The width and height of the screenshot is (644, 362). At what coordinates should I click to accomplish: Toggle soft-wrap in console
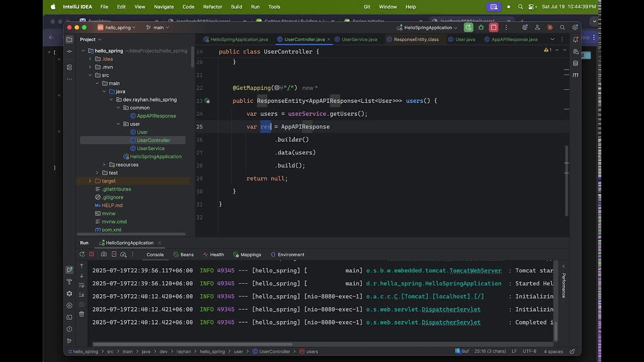(x=82, y=285)
